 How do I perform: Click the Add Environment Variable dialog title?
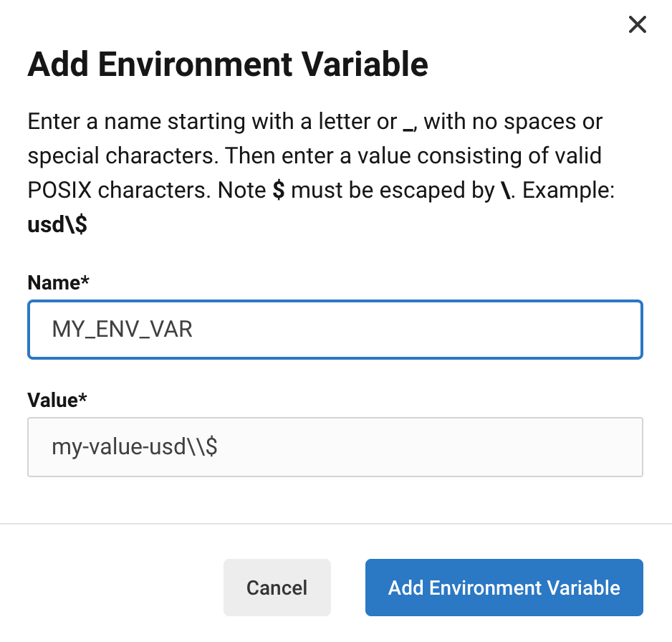[228, 64]
